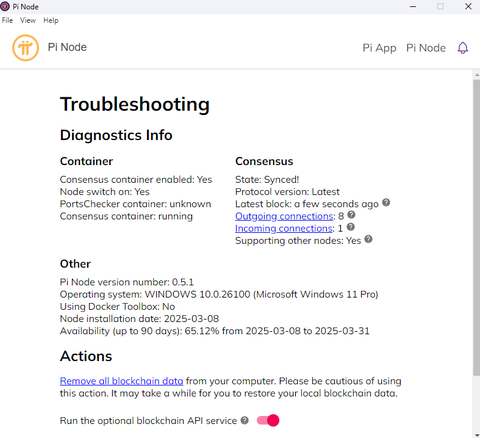This screenshot has width=480, height=438.
Task: Minimize the Pi Node window
Action: [413, 6]
